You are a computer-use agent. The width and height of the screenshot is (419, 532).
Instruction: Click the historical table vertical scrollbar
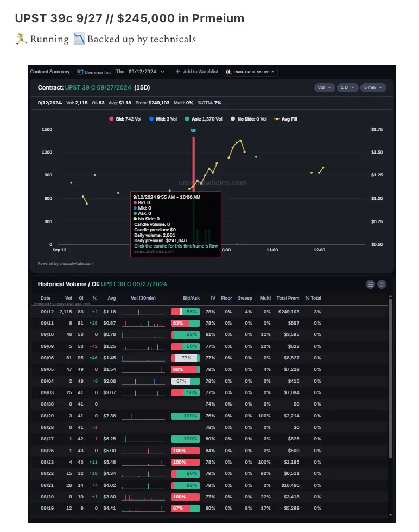[x=390, y=378]
